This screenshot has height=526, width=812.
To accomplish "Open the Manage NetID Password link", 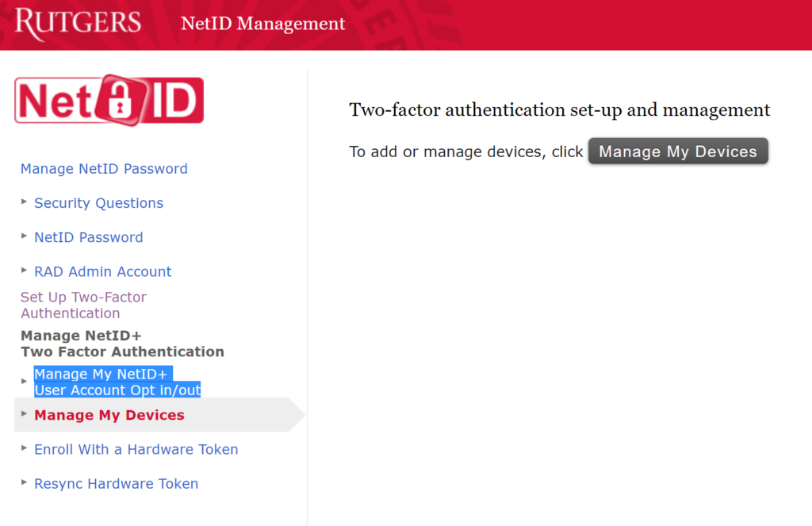I will coord(104,169).
